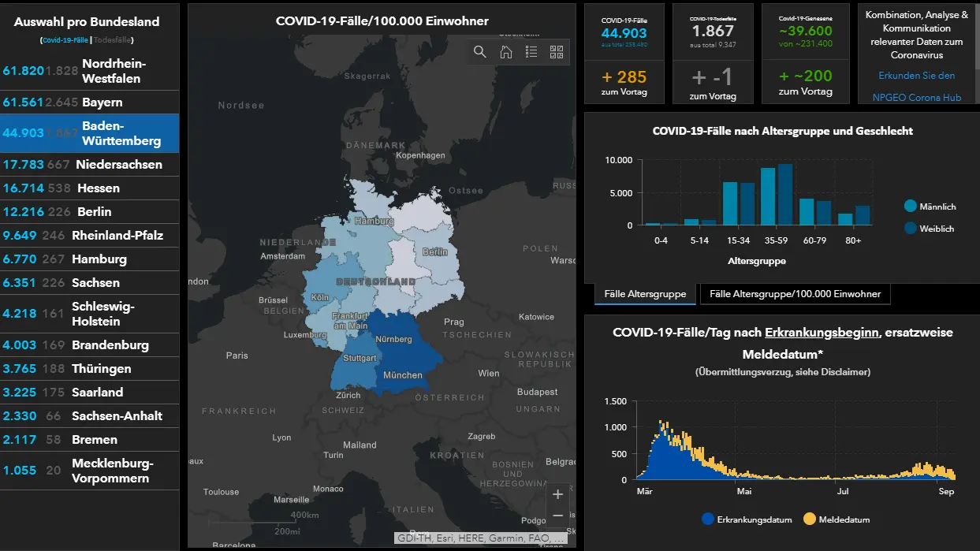Toggle Meldedatum series in daily chart
Viewport: 980px width, 551px height.
tap(837, 519)
